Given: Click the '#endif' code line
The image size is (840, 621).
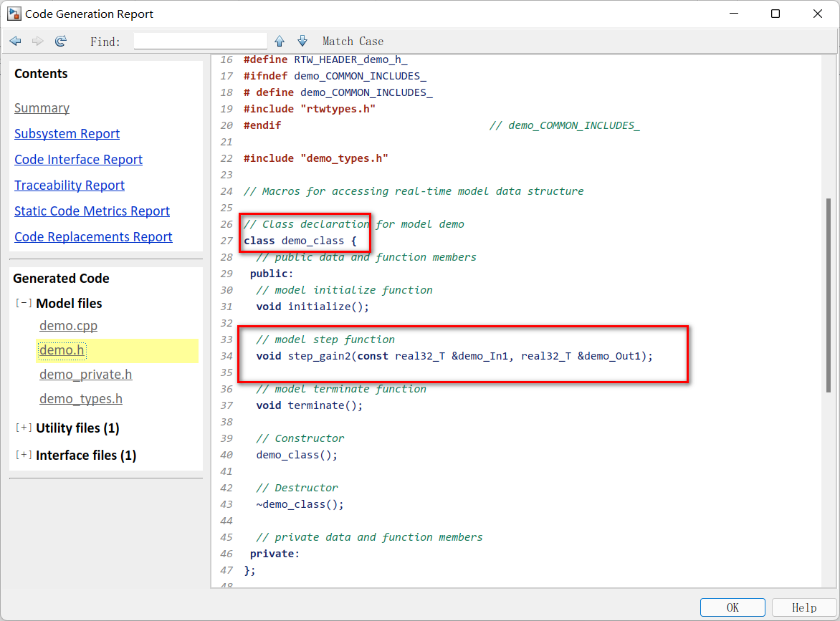Looking at the screenshot, I should click(262, 125).
